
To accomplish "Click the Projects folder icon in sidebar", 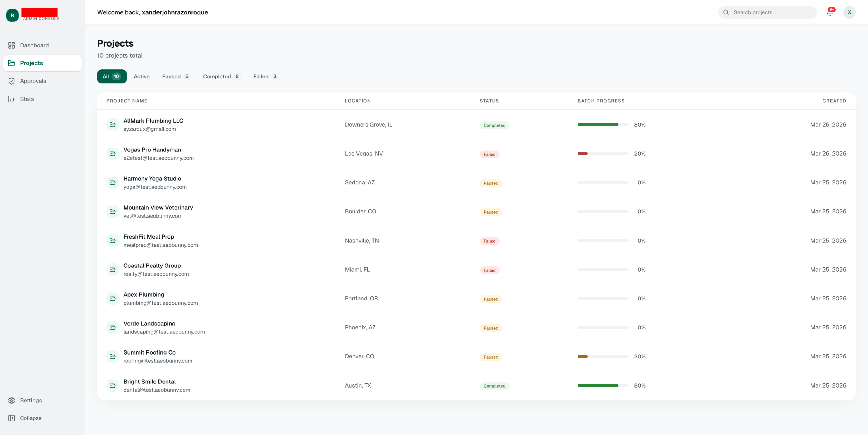I will coord(12,63).
